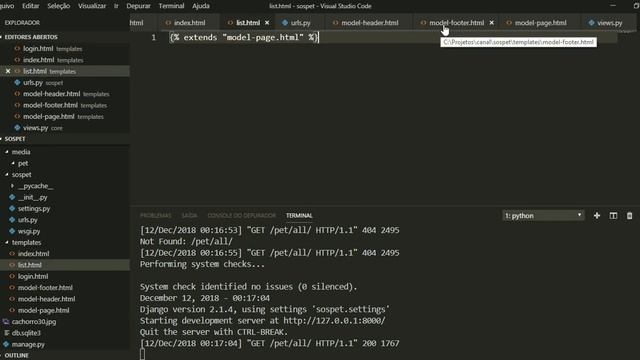The height and width of the screenshot is (360, 640).
Task: Open the Ir menu
Action: (x=116, y=6)
